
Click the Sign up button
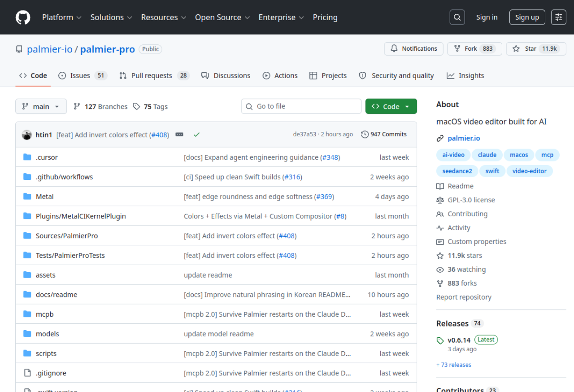(x=527, y=17)
